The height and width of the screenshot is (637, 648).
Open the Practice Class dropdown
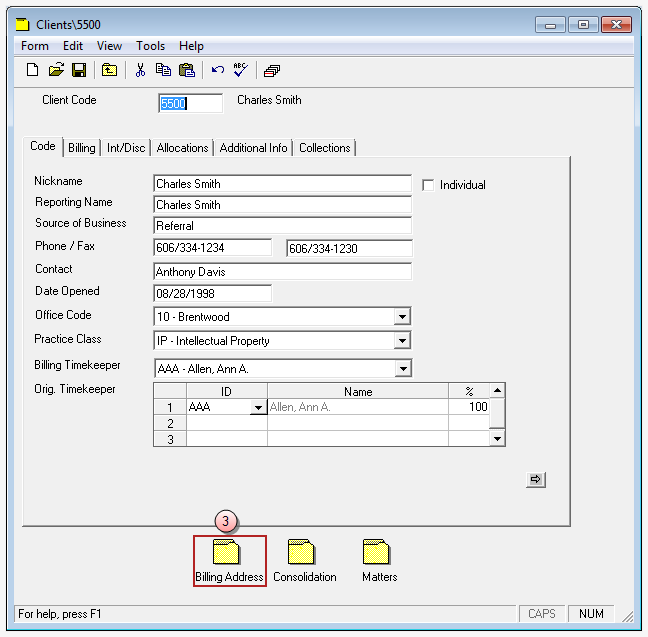[x=402, y=341]
